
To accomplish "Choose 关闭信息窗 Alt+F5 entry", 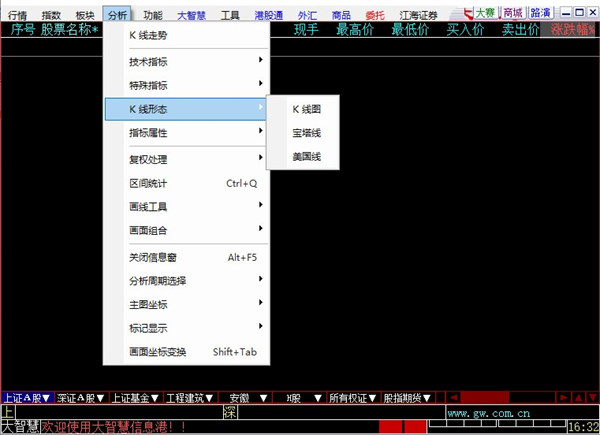I will [x=186, y=257].
